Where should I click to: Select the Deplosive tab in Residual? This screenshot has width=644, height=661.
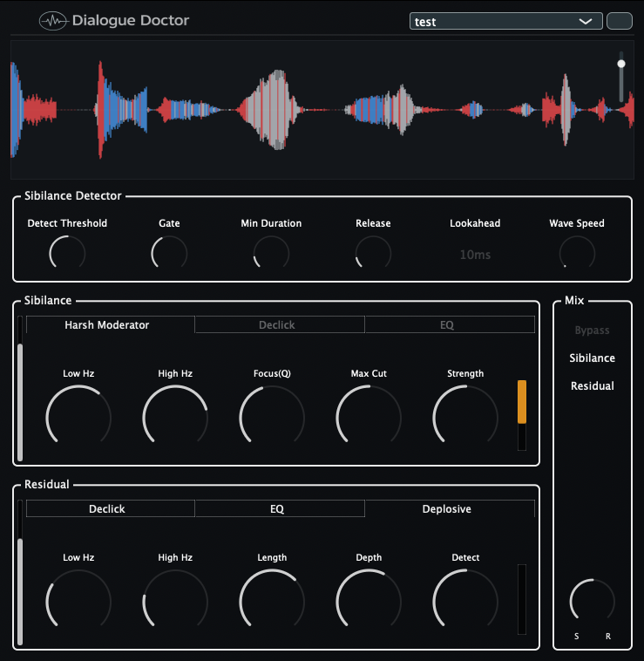tap(447, 509)
